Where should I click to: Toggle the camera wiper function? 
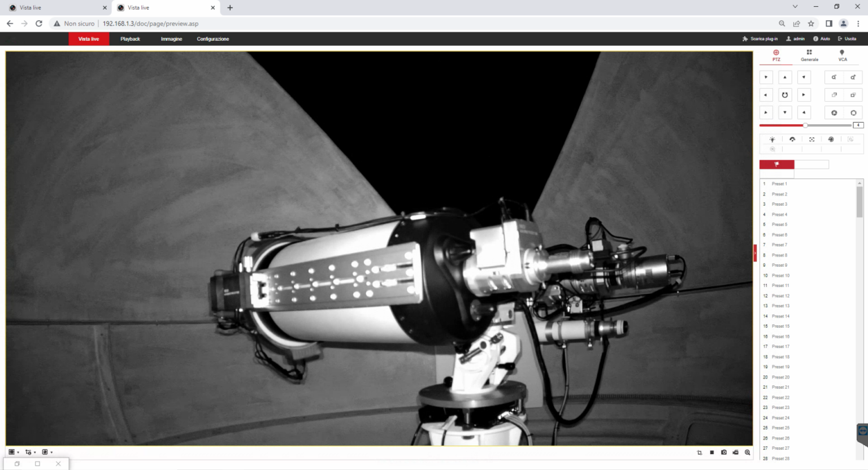click(x=792, y=139)
